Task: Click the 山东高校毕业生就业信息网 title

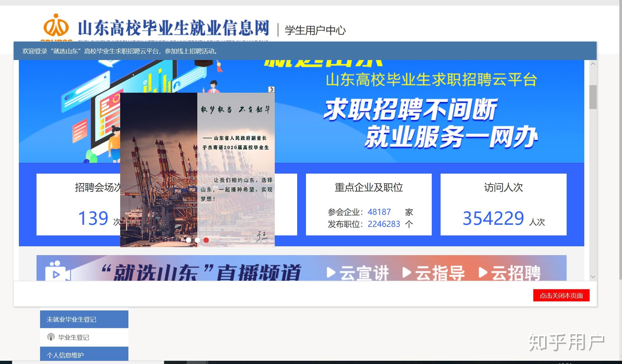Action: [x=173, y=28]
